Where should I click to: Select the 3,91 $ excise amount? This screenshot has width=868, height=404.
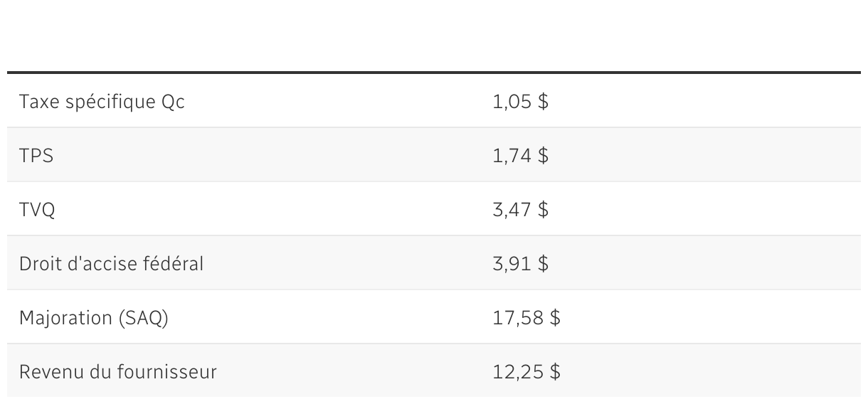(520, 264)
